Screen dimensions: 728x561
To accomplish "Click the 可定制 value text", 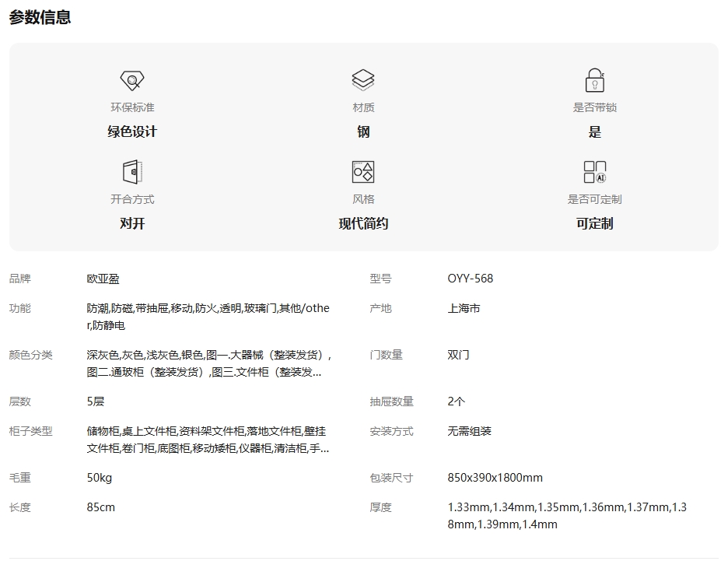I will (594, 223).
